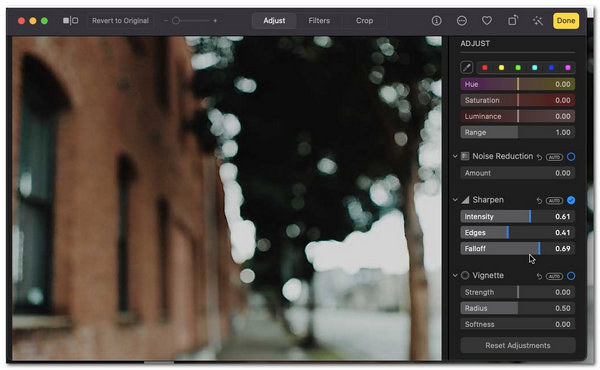Click the Sharpen Intensity slider

click(518, 217)
